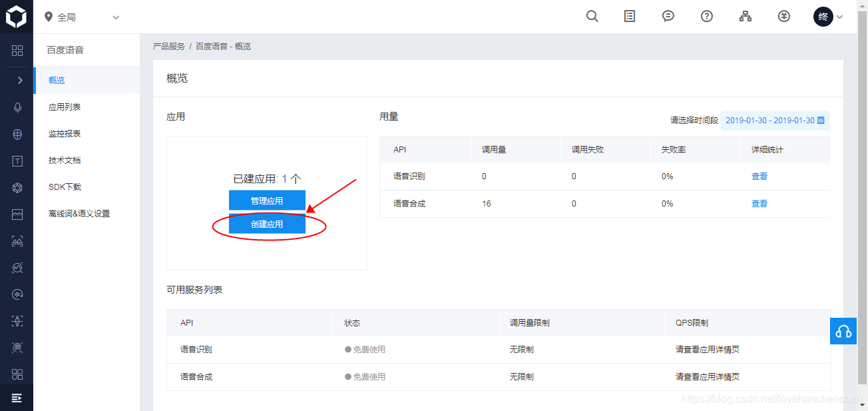Viewport: 868px width, 411px height.
Task: Click the app count number 1
Action: (x=284, y=179)
